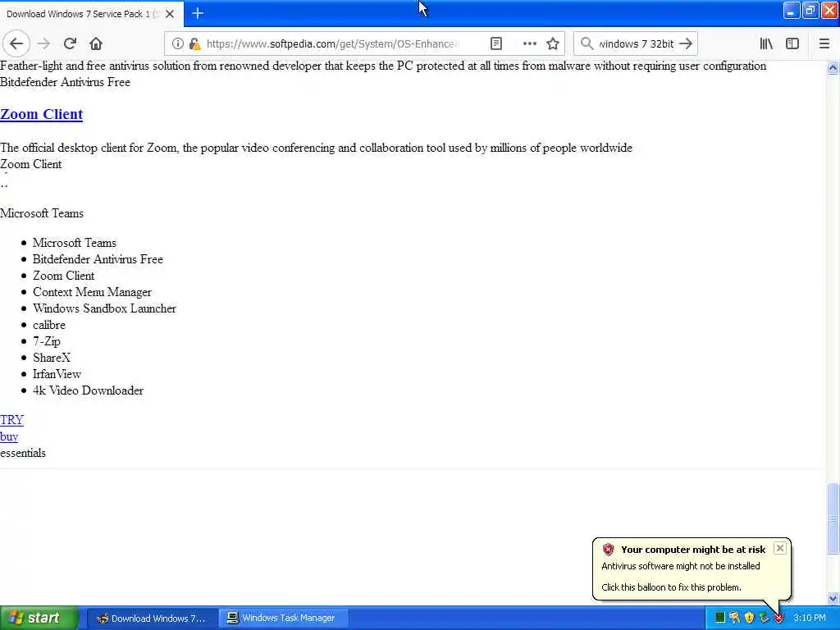This screenshot has width=840, height=630.
Task: Reload the current Softpedia page
Action: [70, 43]
